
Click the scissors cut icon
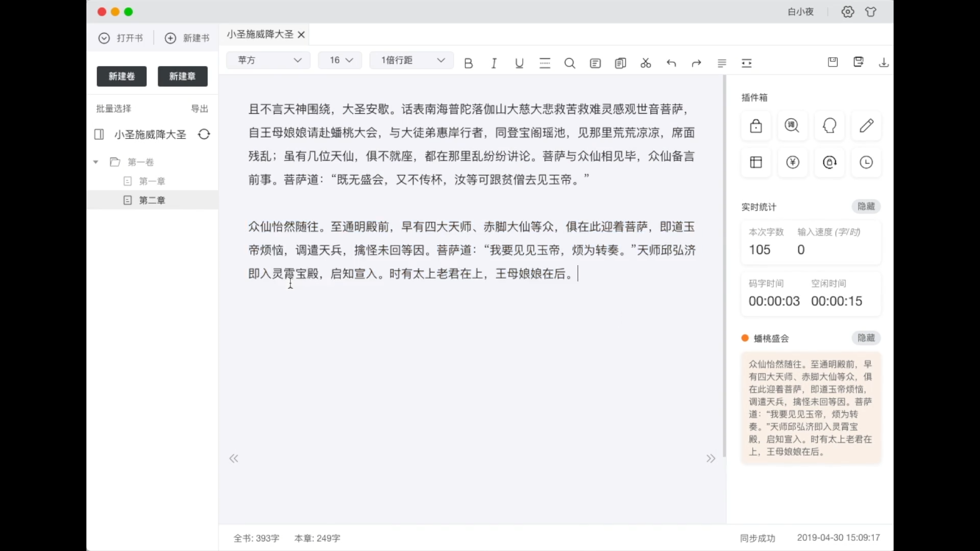646,63
